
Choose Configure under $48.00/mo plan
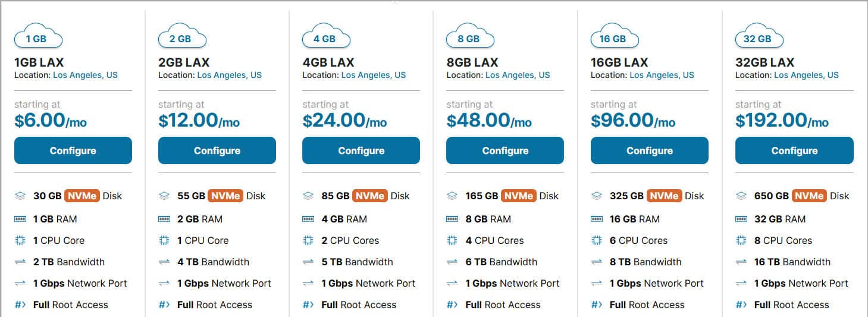click(505, 150)
